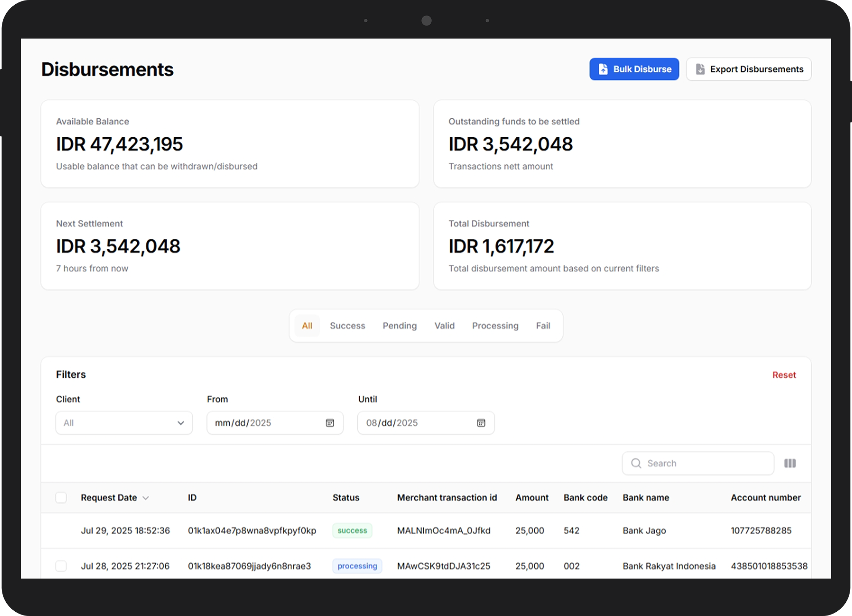This screenshot has height=616, width=852.
Task: Click the From date input field
Action: 265,423
